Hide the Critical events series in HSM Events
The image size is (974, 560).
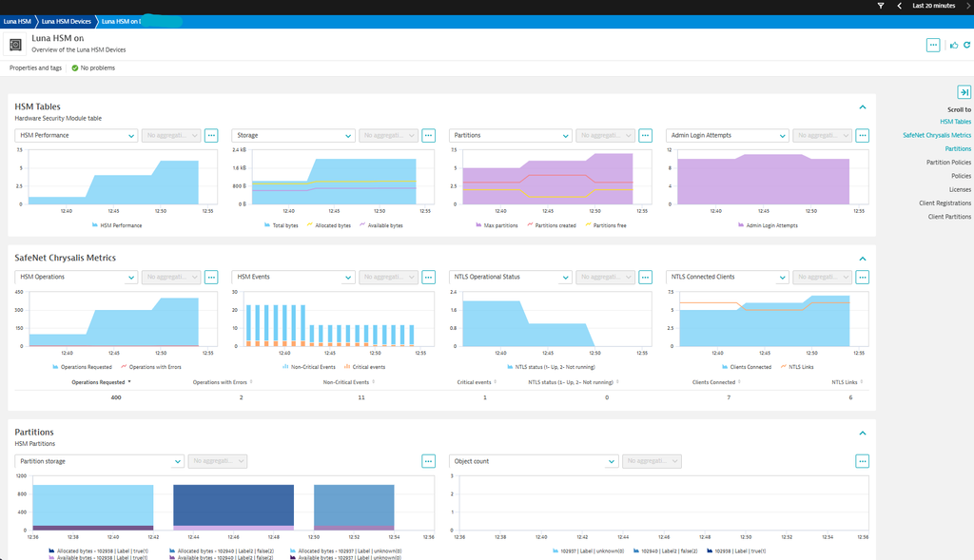coord(368,366)
